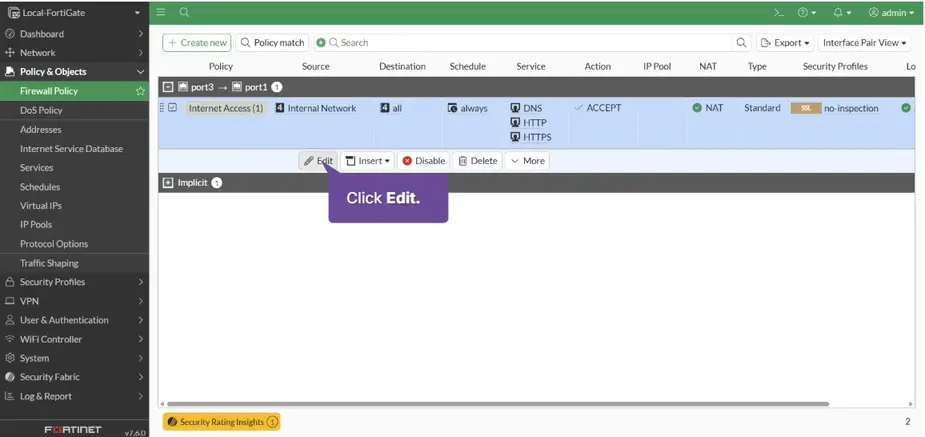The height and width of the screenshot is (437, 925).
Task: Click the horizontal scrollbar of the policy table
Action: tap(498, 404)
